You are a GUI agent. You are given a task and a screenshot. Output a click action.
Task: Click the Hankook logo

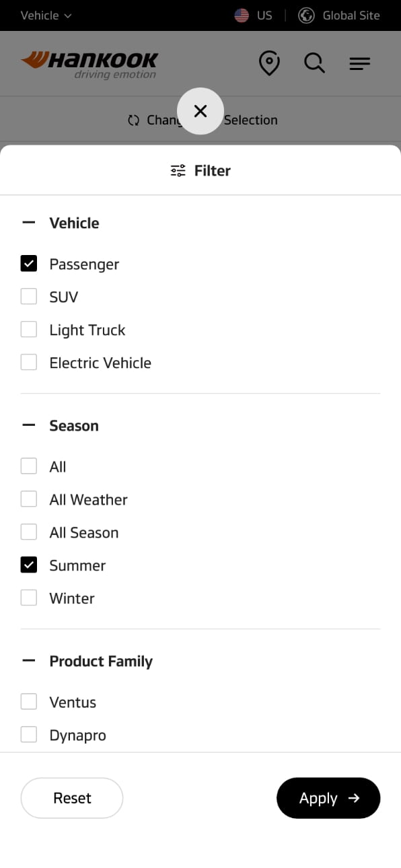tap(89, 65)
